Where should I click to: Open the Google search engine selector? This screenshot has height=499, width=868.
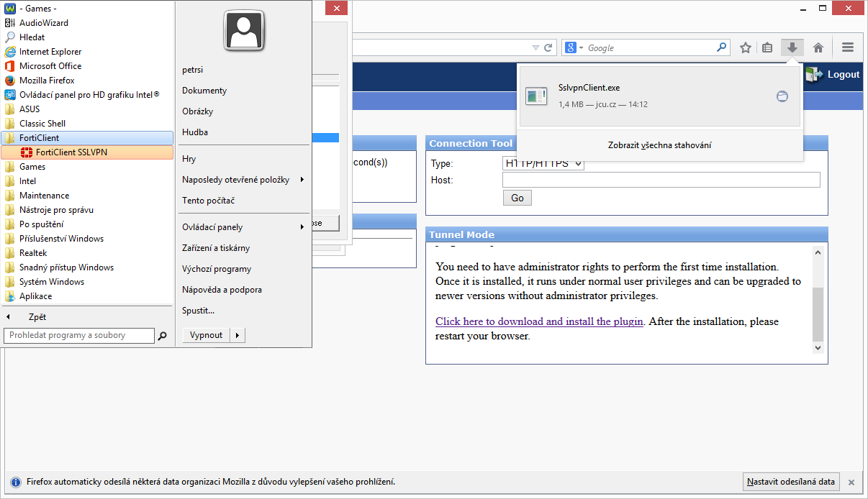[x=574, y=48]
